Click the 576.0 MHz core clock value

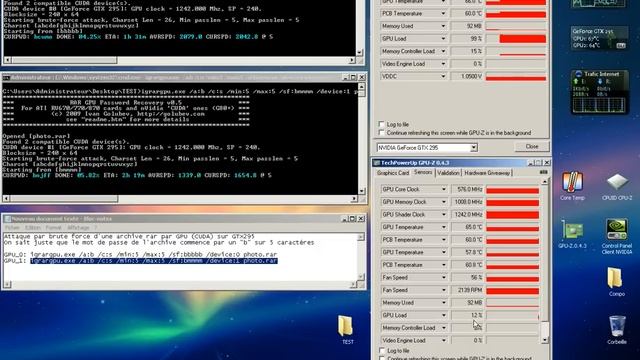(x=467, y=189)
